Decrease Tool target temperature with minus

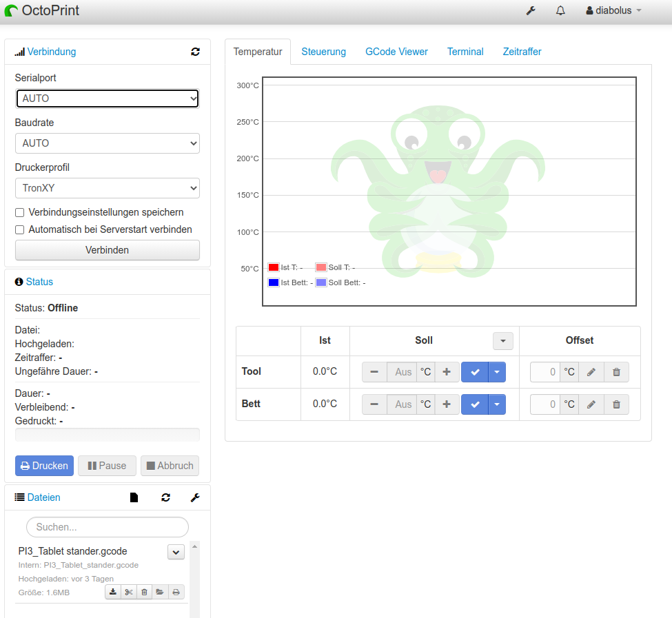pos(374,372)
